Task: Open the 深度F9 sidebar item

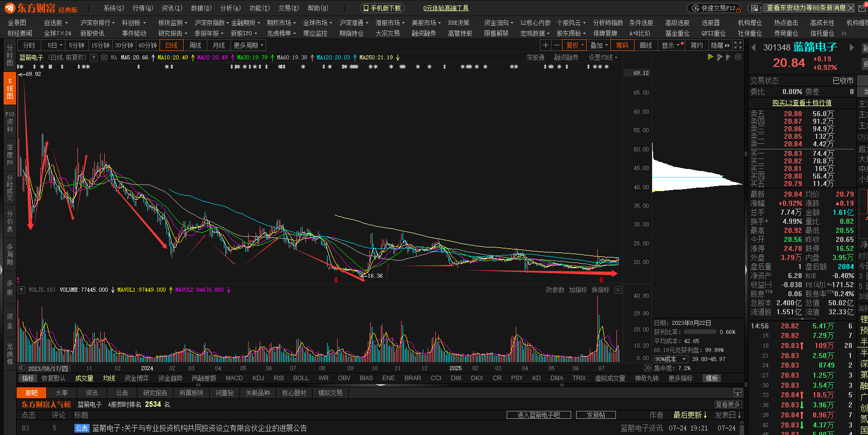Action: (x=10, y=155)
